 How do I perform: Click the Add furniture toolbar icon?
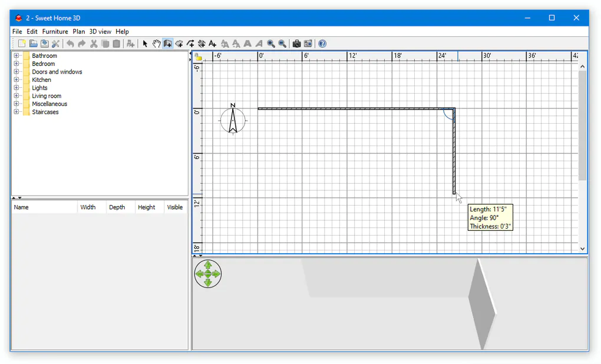tap(130, 44)
